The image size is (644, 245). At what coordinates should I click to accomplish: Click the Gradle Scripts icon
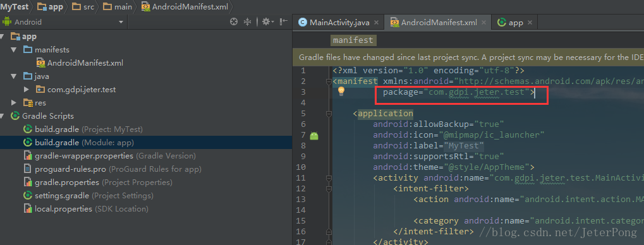pyautogui.click(x=16, y=116)
